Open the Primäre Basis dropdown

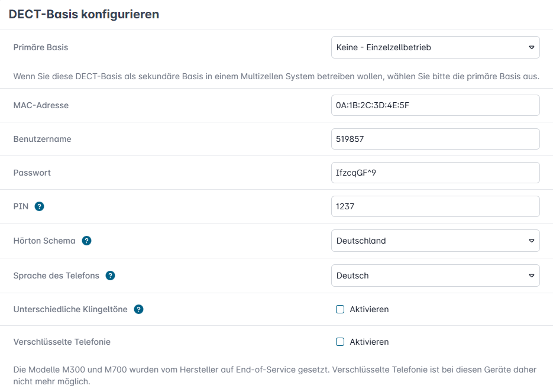point(435,47)
